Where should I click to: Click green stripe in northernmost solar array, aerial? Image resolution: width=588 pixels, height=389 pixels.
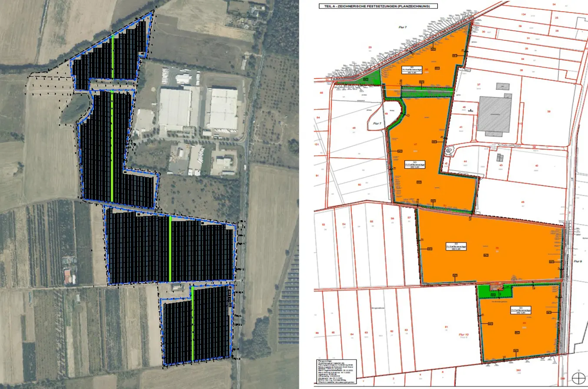pyautogui.click(x=113, y=57)
